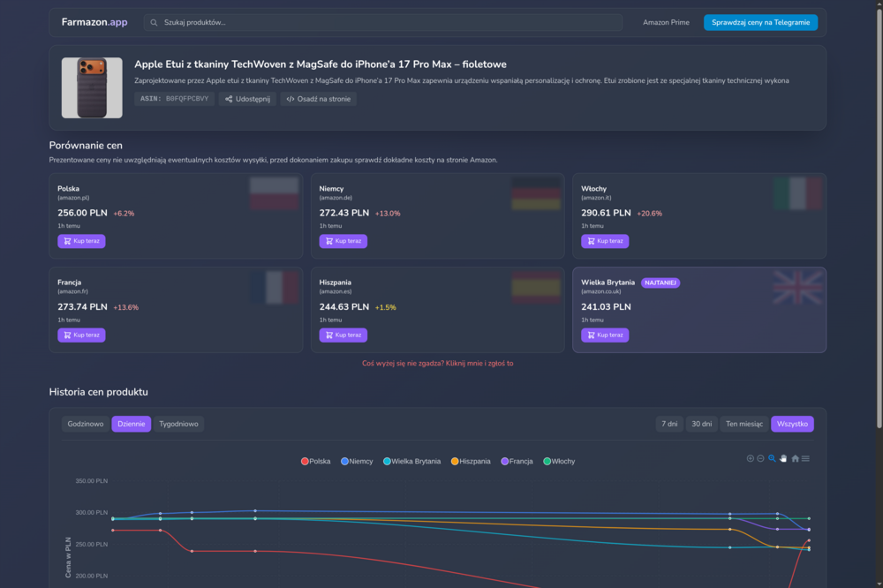Click the chart zoom out icon
Screen dimensions: 883x588
pyautogui.click(x=760, y=458)
